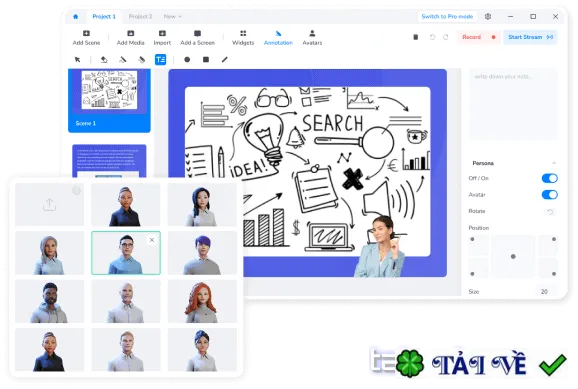Select the text annotation tool
Image resolution: width=578 pixels, height=389 pixels.
160,59
